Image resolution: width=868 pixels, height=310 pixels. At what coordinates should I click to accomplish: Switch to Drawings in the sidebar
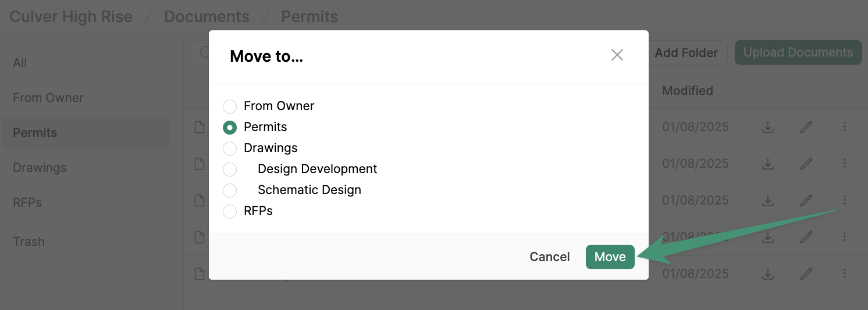point(40,168)
